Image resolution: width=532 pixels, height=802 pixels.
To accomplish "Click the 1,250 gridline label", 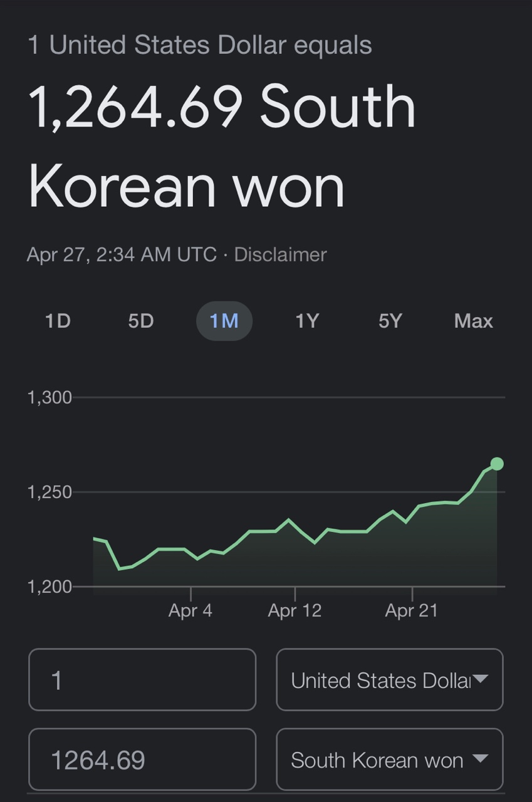I will coord(50,492).
